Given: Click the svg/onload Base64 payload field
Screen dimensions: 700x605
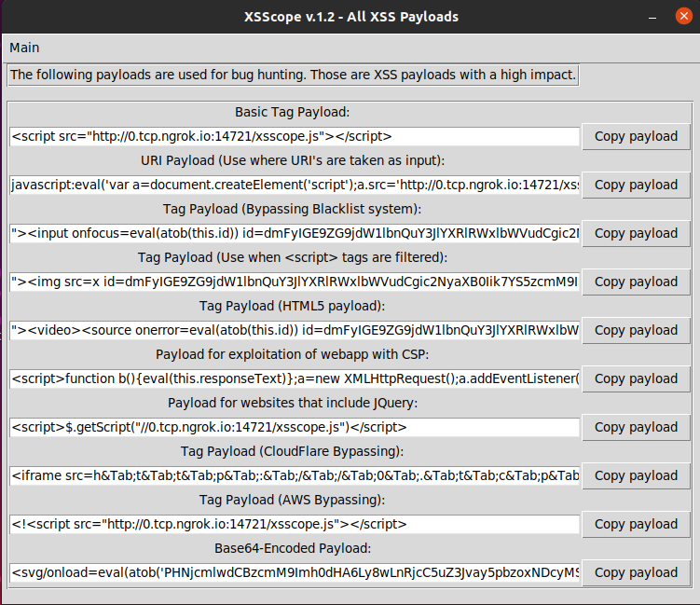Looking at the screenshot, I should click(295, 572).
